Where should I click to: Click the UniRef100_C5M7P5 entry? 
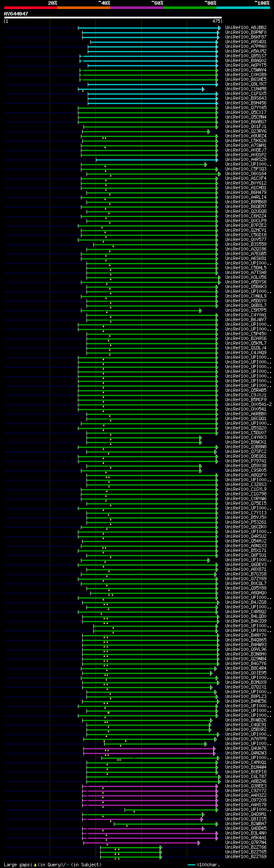click(246, 310)
